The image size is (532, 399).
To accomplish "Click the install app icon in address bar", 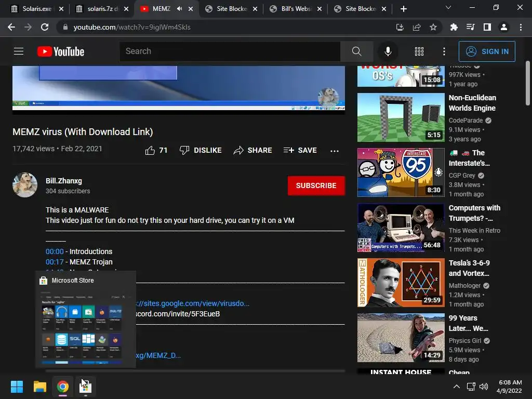I will [x=400, y=27].
